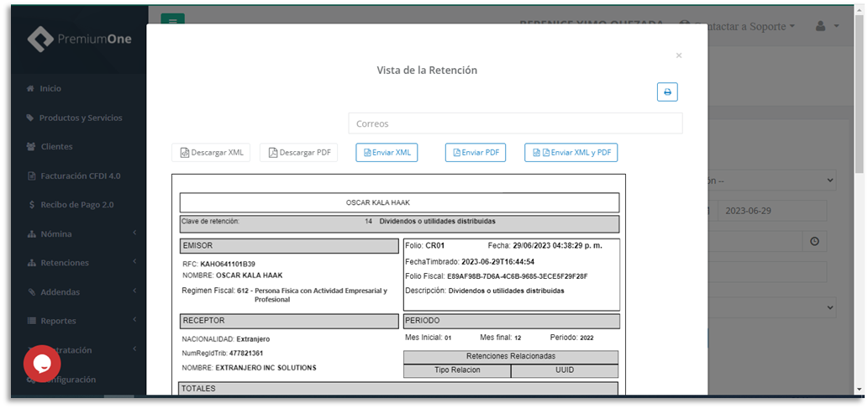
Task: Click the clock icon beside time field
Action: 814,241
